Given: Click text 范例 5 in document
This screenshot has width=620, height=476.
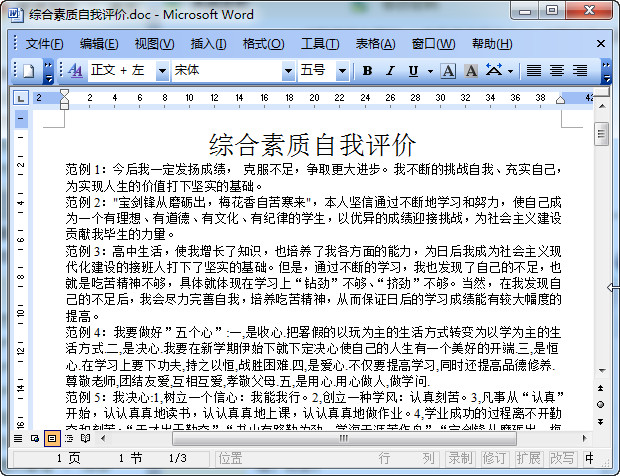Looking at the screenshot, I should (x=83, y=397).
